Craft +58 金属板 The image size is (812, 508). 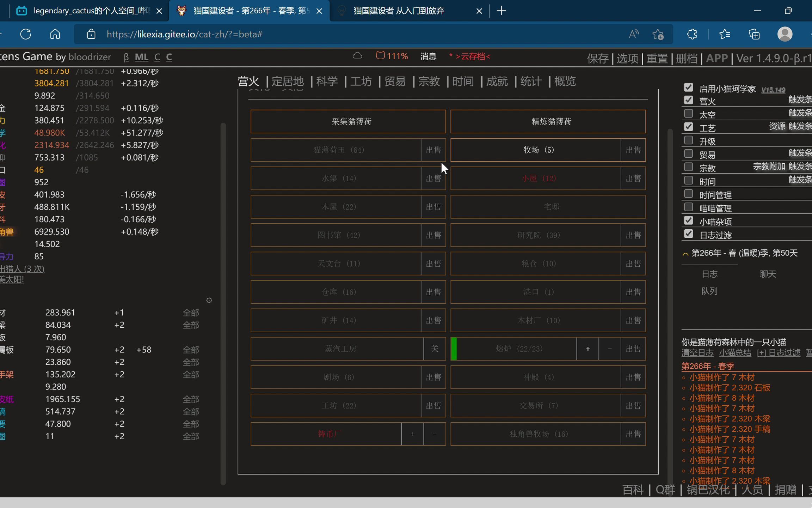[144, 350]
